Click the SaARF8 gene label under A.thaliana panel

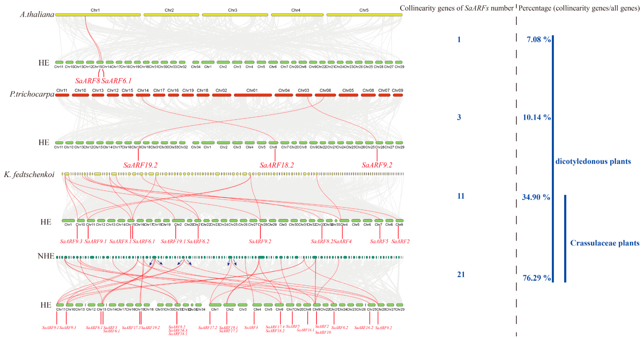tap(87, 81)
